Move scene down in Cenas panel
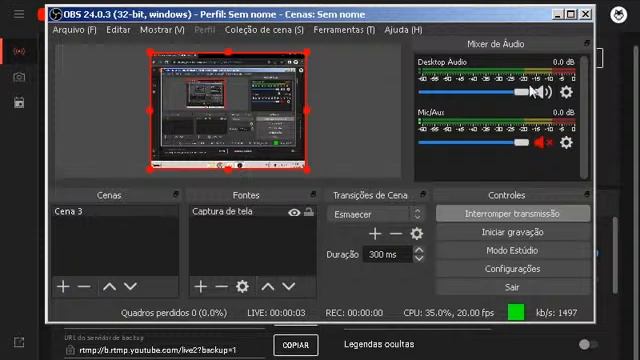The image size is (640, 360). click(x=131, y=287)
